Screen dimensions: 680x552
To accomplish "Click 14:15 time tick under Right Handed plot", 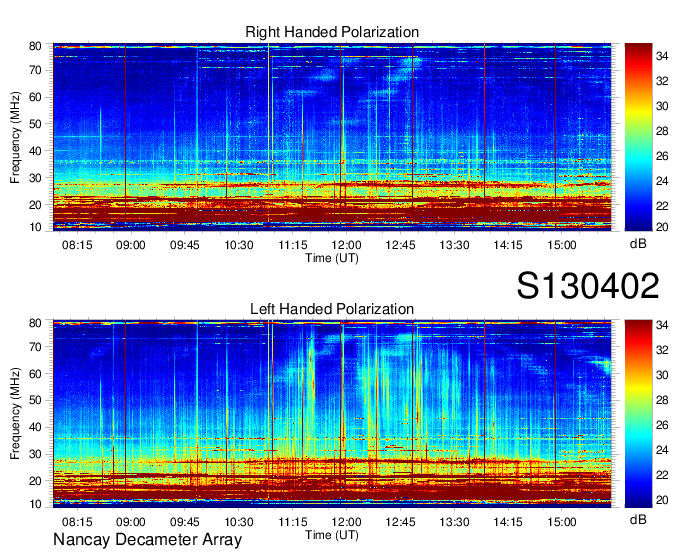I will pos(508,245).
